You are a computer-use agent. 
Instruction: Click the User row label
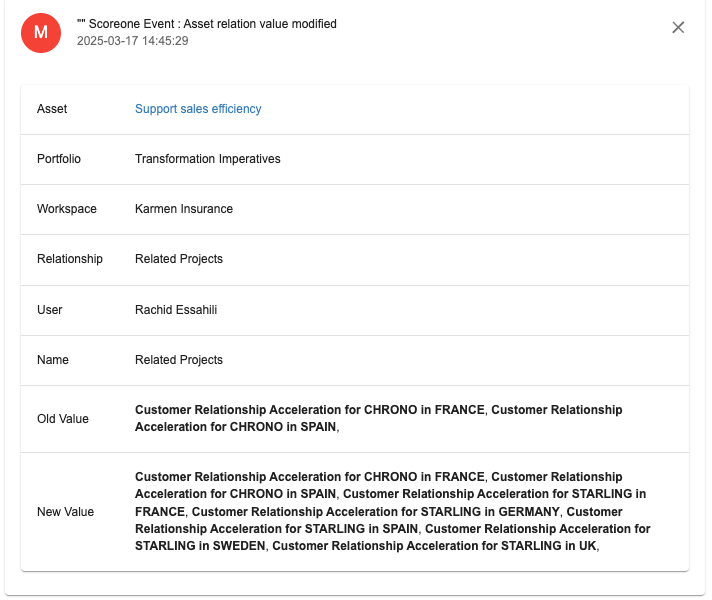(49, 310)
